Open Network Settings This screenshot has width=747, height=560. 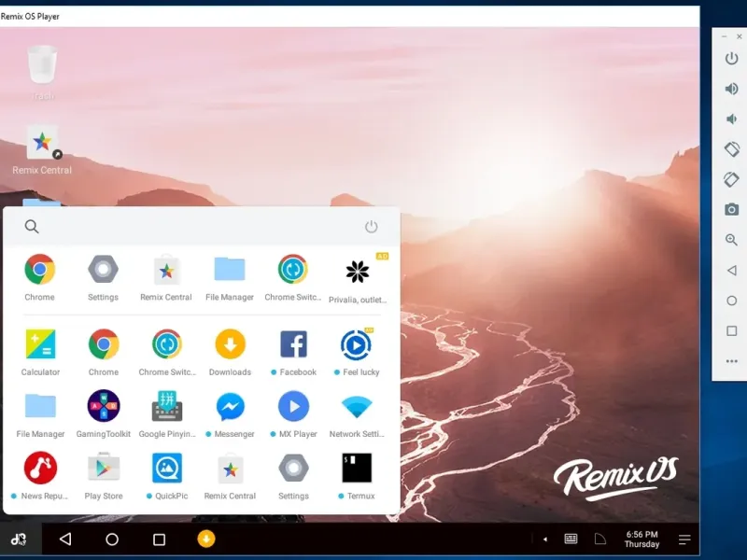click(x=357, y=407)
